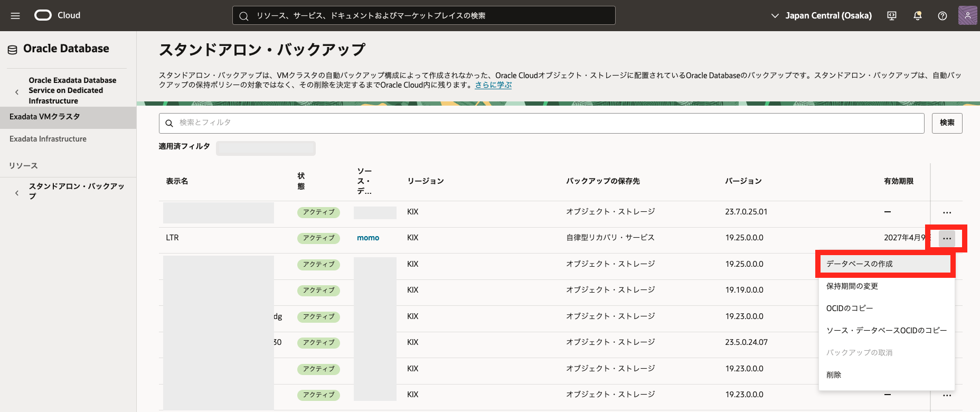Viewport: 980px width, 412px height.
Task: Click the 検索 button
Action: 947,123
